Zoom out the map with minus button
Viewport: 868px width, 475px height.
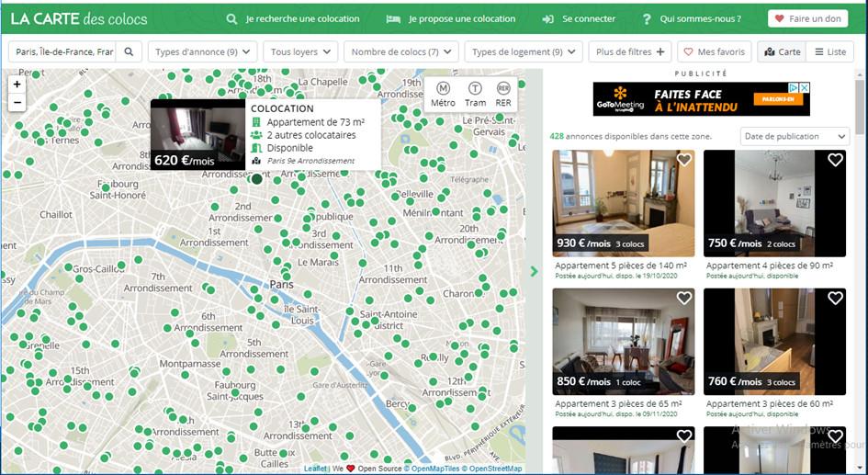17,102
